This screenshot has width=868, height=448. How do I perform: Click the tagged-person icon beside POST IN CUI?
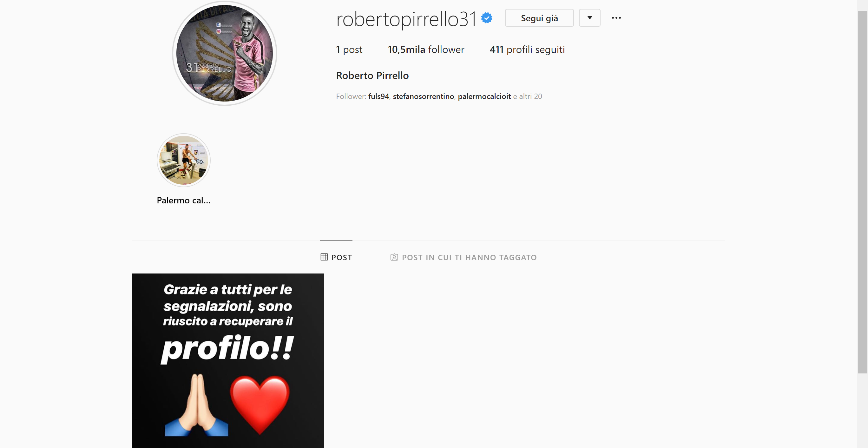pyautogui.click(x=394, y=257)
